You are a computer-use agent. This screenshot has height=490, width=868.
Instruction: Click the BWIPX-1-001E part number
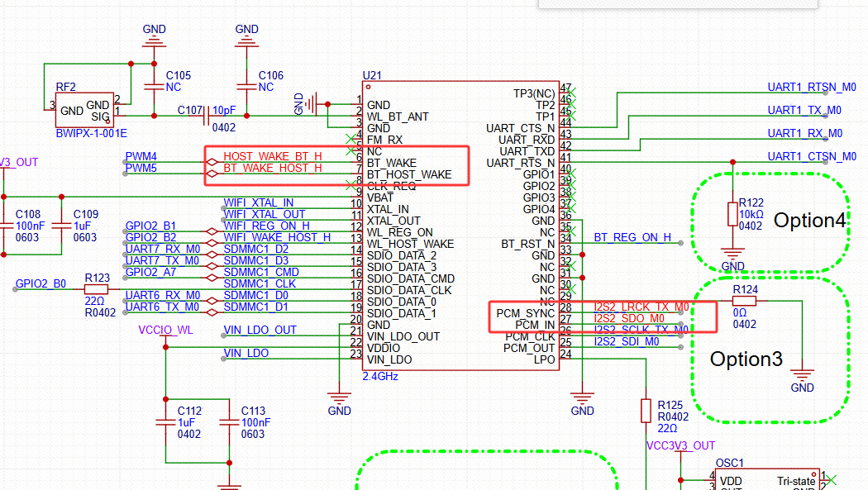(x=91, y=133)
